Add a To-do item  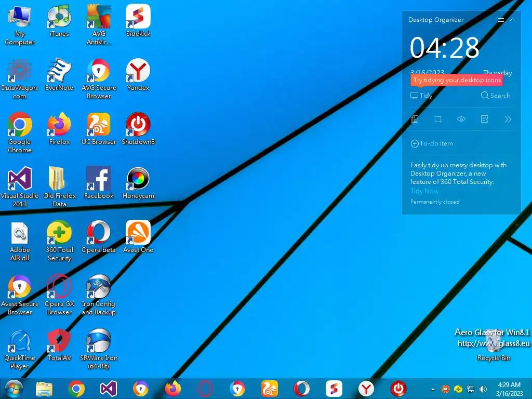(432, 143)
